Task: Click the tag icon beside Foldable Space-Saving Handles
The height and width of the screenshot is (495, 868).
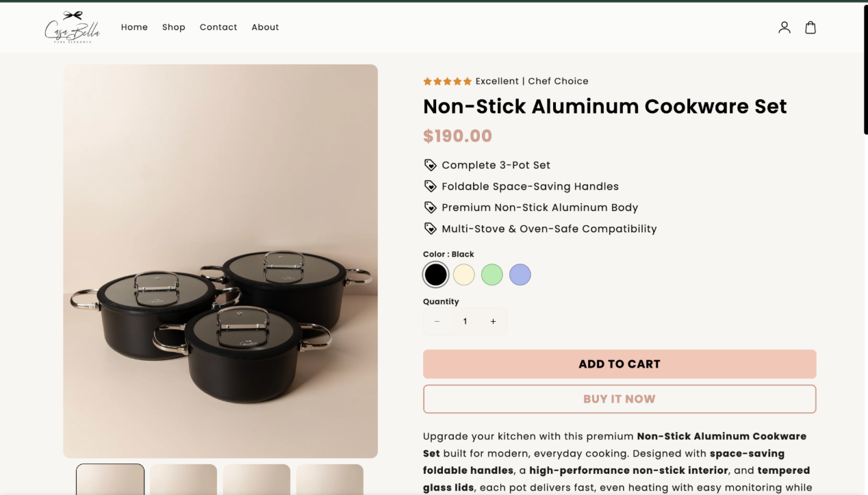Action: 430,186
